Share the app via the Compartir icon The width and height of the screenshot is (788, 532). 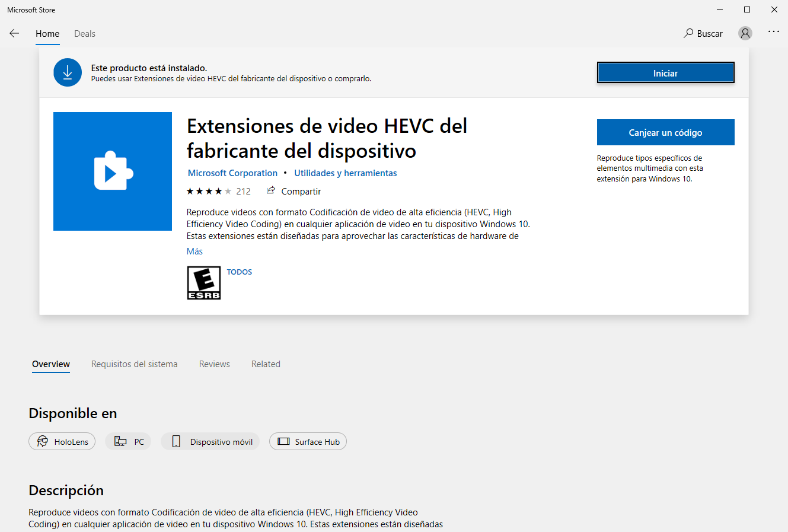[271, 191]
